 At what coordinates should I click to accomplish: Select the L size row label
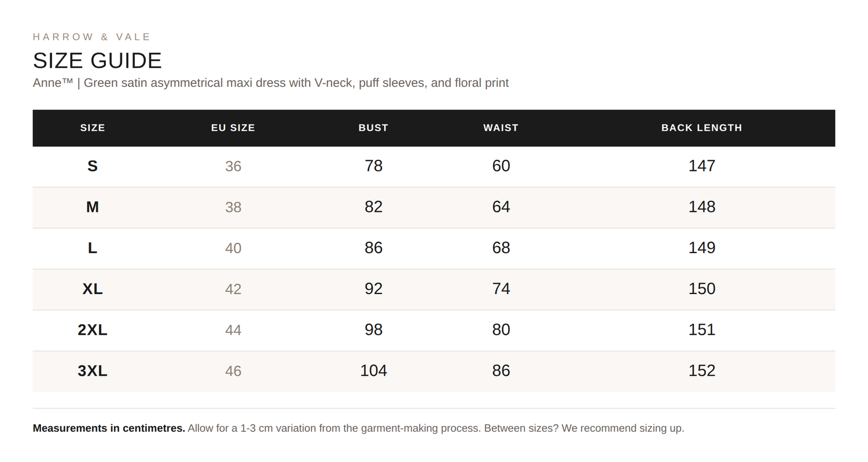(x=93, y=248)
